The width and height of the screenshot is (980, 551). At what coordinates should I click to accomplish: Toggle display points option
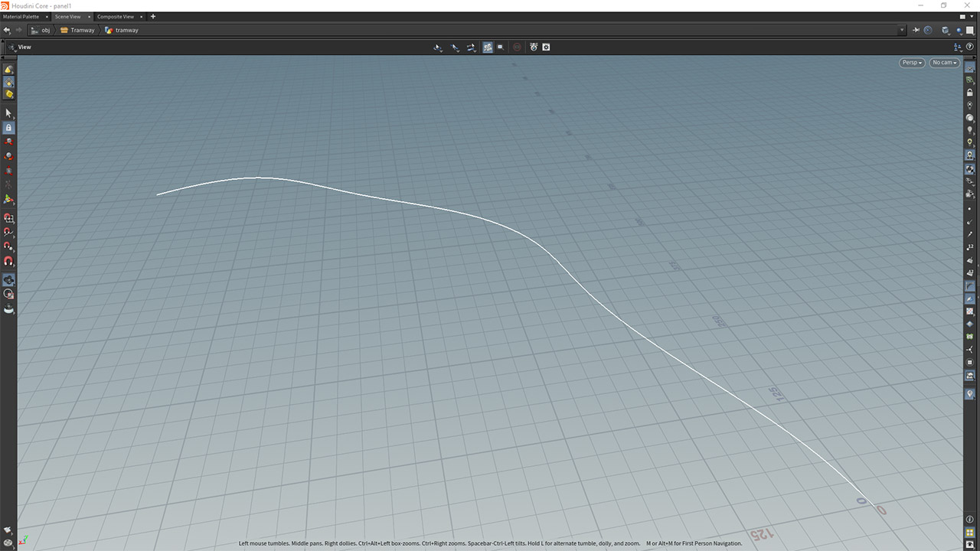970,208
